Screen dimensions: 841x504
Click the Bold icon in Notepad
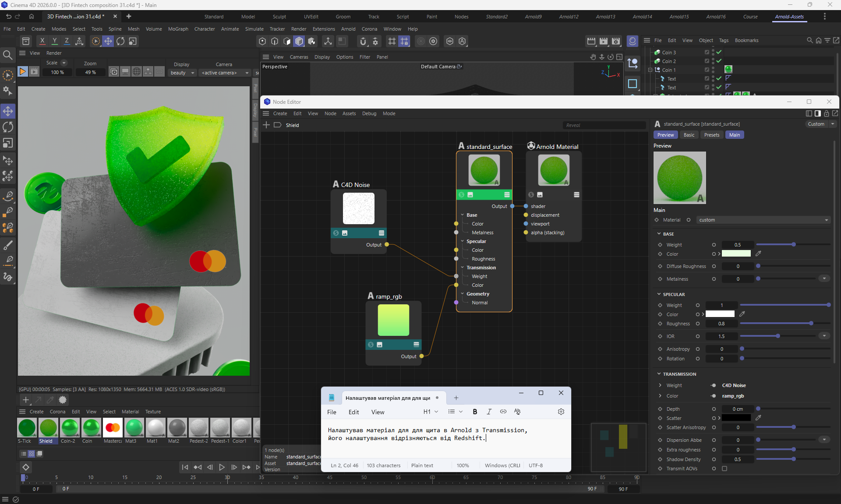475,412
